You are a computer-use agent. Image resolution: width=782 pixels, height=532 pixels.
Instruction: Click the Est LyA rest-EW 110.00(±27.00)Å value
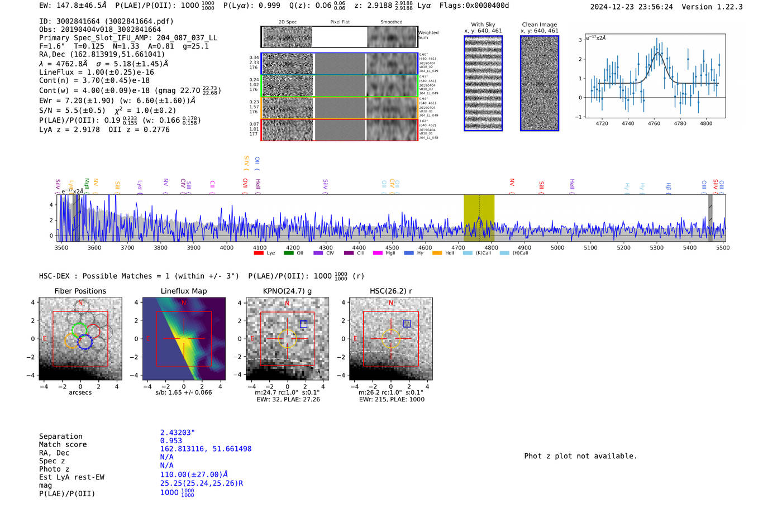[194, 475]
